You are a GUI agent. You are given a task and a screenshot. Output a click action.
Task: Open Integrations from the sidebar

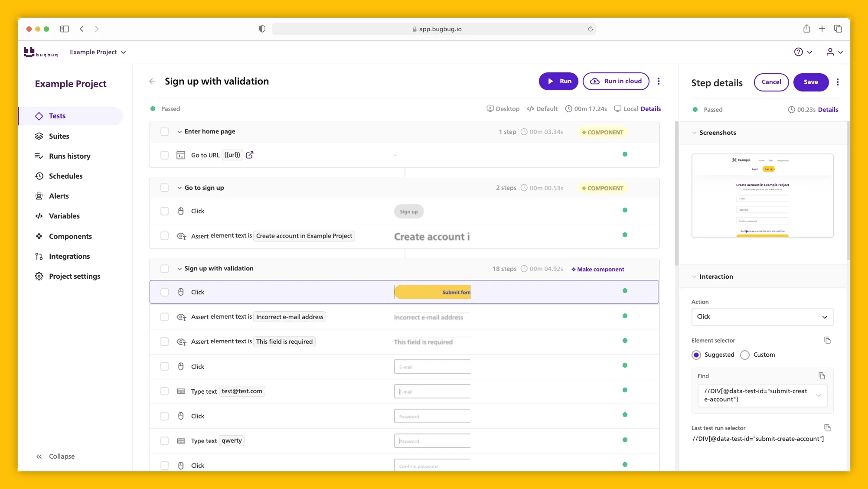pos(69,256)
